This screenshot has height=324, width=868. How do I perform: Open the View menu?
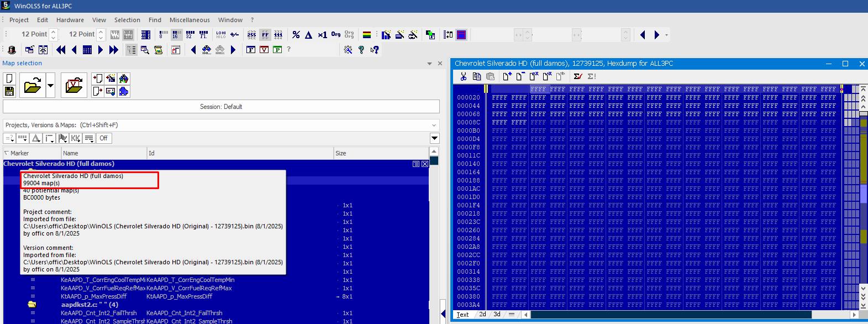click(x=99, y=20)
